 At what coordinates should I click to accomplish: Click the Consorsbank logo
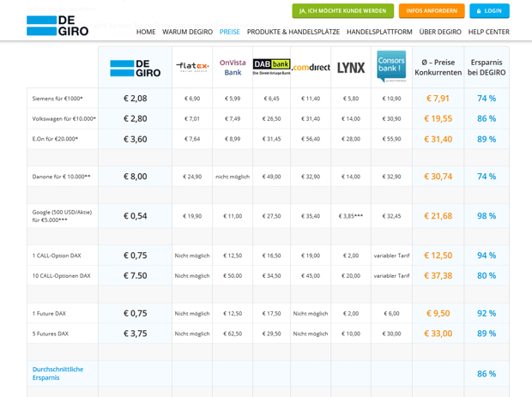click(x=391, y=66)
